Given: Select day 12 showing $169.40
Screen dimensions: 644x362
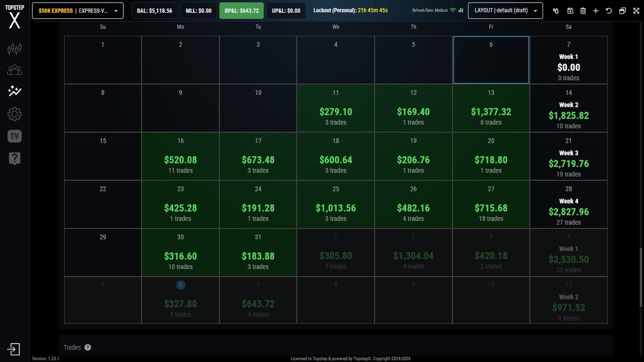Looking at the screenshot, I should (x=413, y=108).
